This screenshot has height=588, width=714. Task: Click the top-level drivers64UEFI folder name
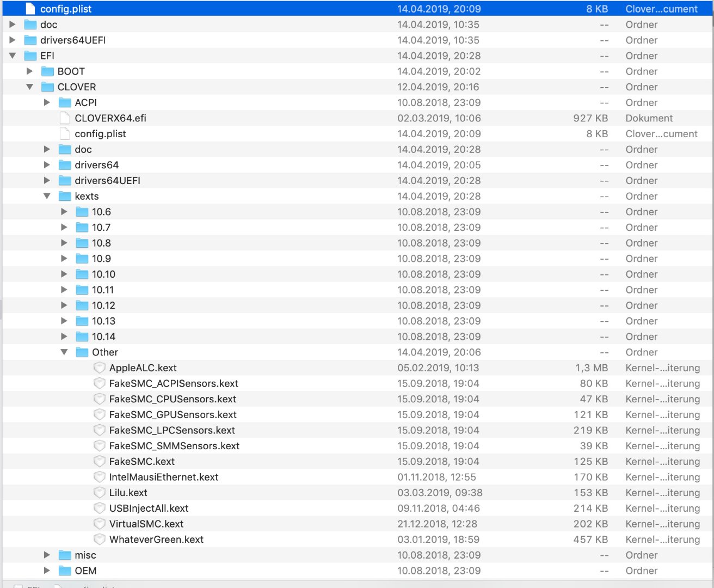[73, 40]
